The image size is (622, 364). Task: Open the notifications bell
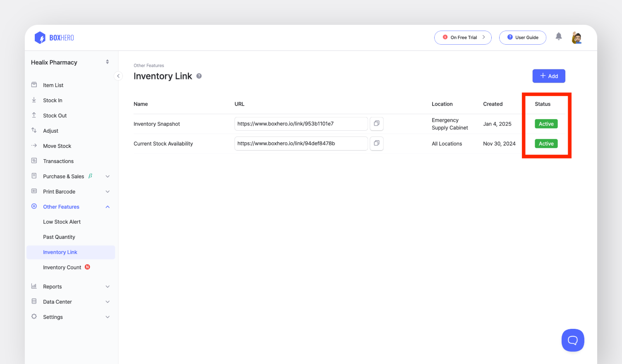tap(559, 36)
